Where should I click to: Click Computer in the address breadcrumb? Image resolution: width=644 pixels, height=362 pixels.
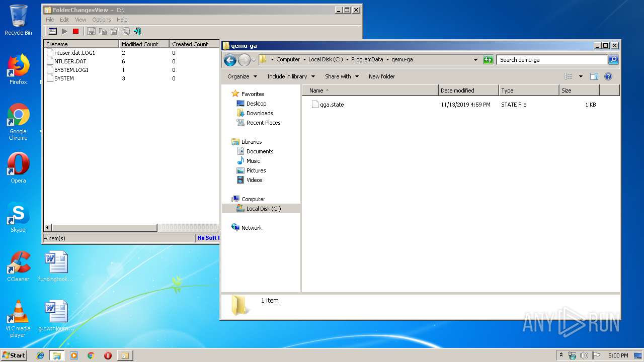click(x=288, y=59)
